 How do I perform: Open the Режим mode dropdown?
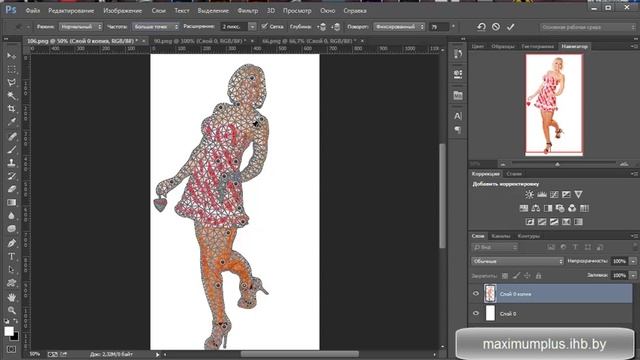pos(80,27)
